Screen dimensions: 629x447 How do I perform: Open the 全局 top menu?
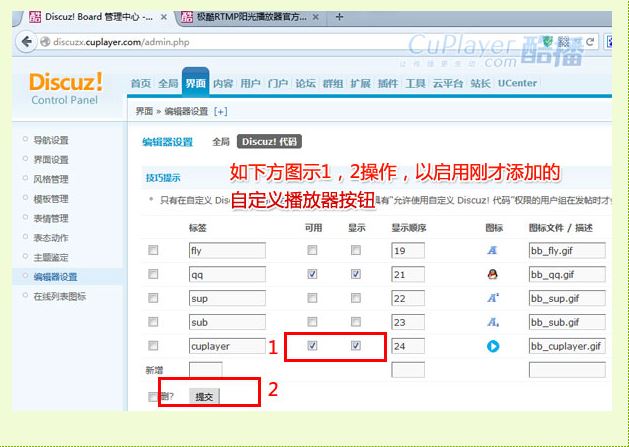click(x=168, y=83)
